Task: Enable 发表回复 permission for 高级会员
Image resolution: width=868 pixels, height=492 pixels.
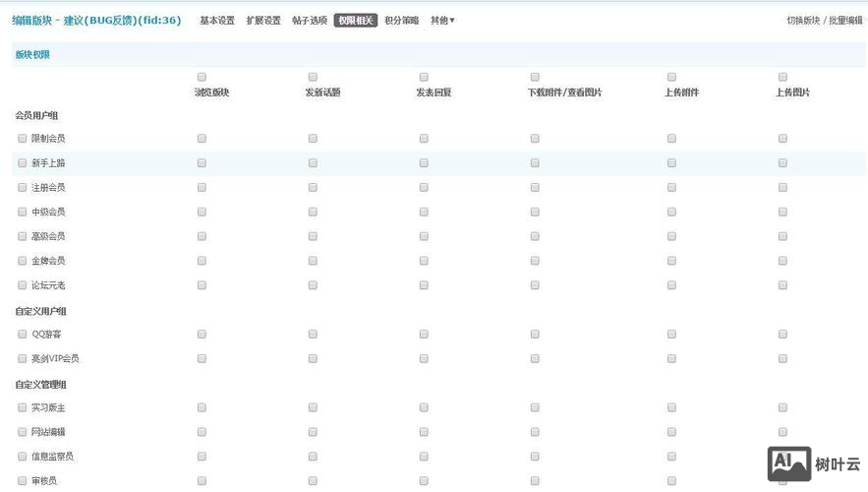Action: [x=424, y=236]
